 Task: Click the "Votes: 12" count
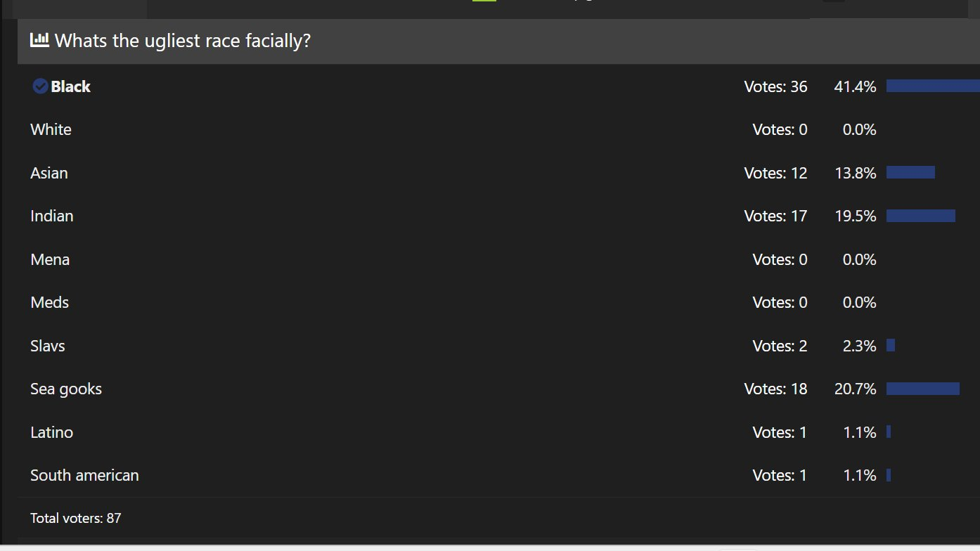point(775,173)
